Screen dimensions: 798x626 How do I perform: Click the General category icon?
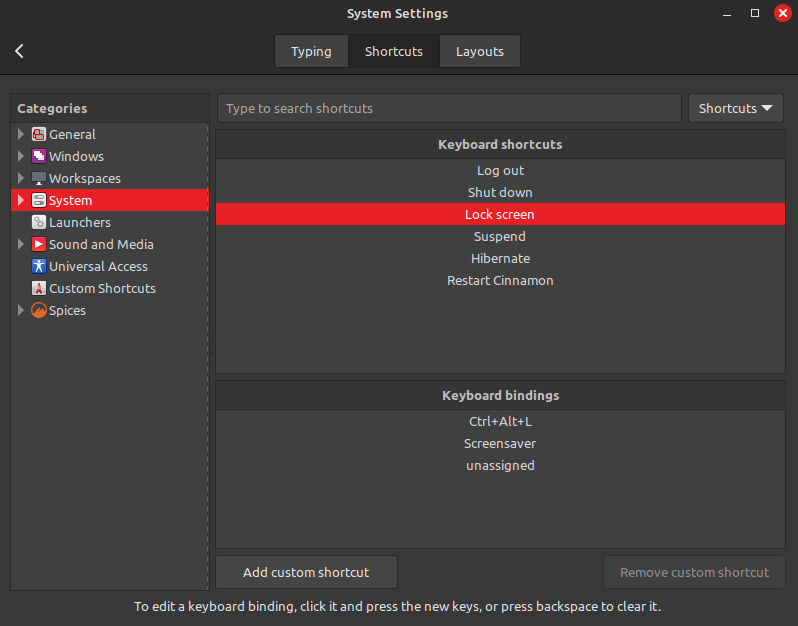pyautogui.click(x=39, y=134)
